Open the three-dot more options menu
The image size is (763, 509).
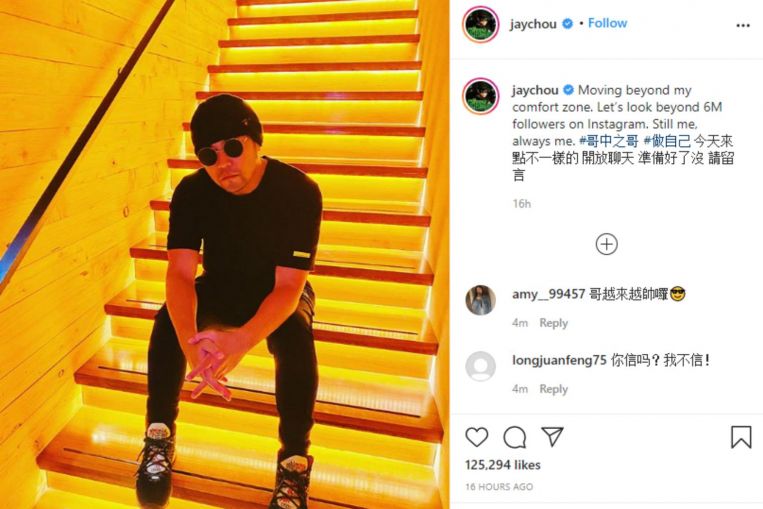tap(743, 25)
